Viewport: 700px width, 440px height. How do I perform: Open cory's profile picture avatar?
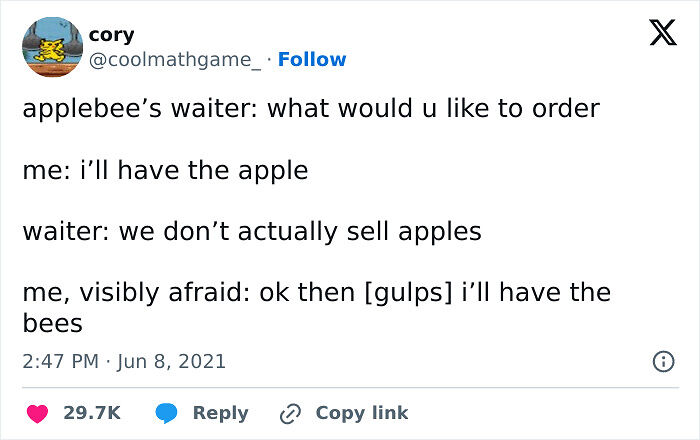click(x=51, y=46)
